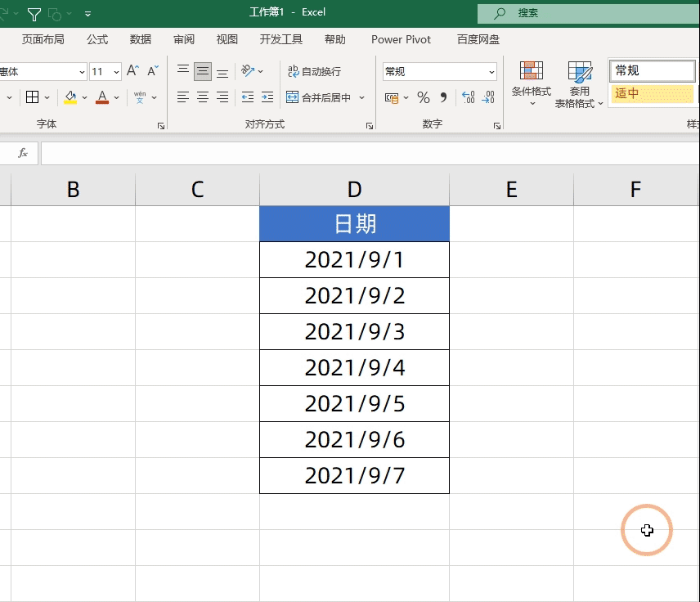The height and width of the screenshot is (602, 700).
Task: Click the decrease indent icon
Action: coord(247,97)
